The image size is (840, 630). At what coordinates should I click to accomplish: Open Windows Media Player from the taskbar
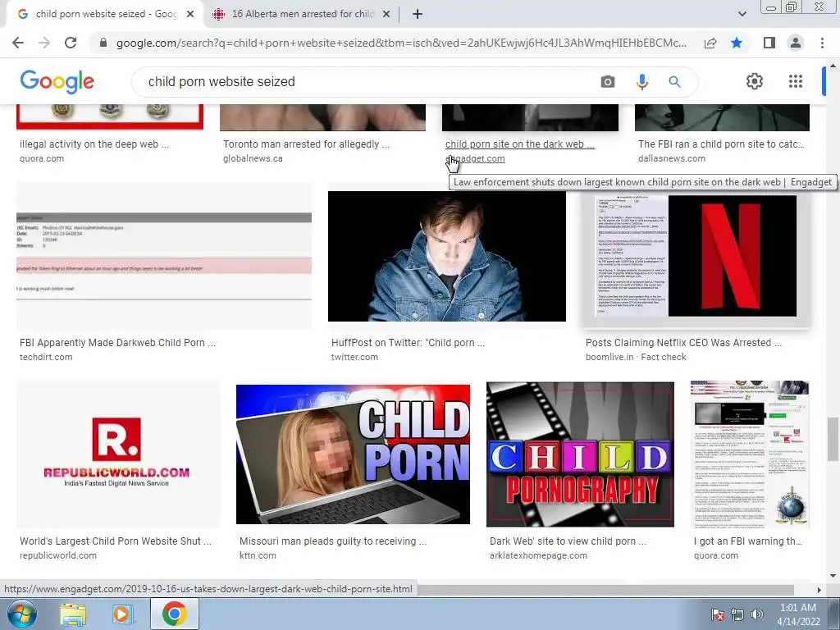click(x=121, y=614)
